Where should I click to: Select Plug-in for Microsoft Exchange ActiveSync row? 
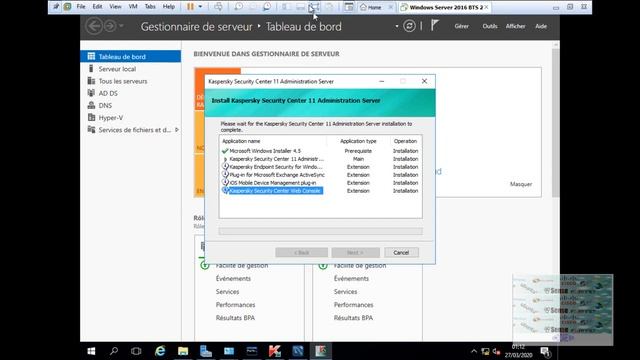(320, 175)
